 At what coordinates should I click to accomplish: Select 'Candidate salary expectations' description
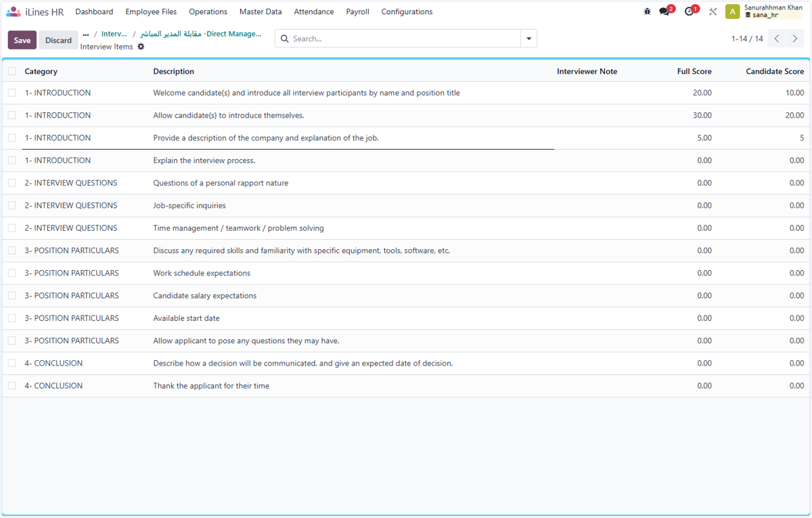[205, 296]
